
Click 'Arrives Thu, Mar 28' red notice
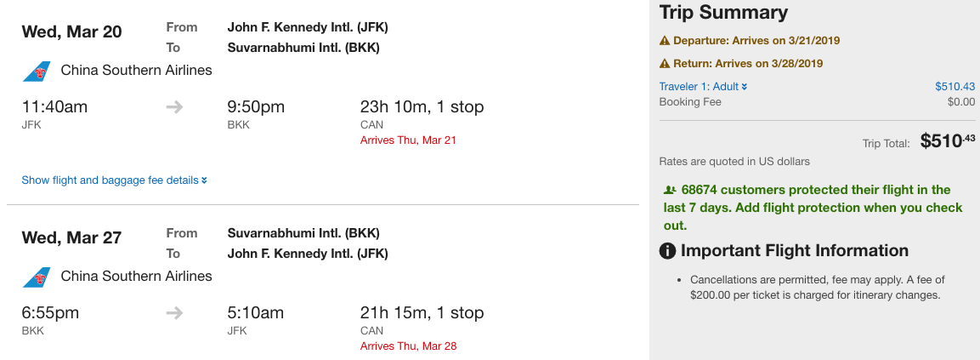[x=408, y=346]
